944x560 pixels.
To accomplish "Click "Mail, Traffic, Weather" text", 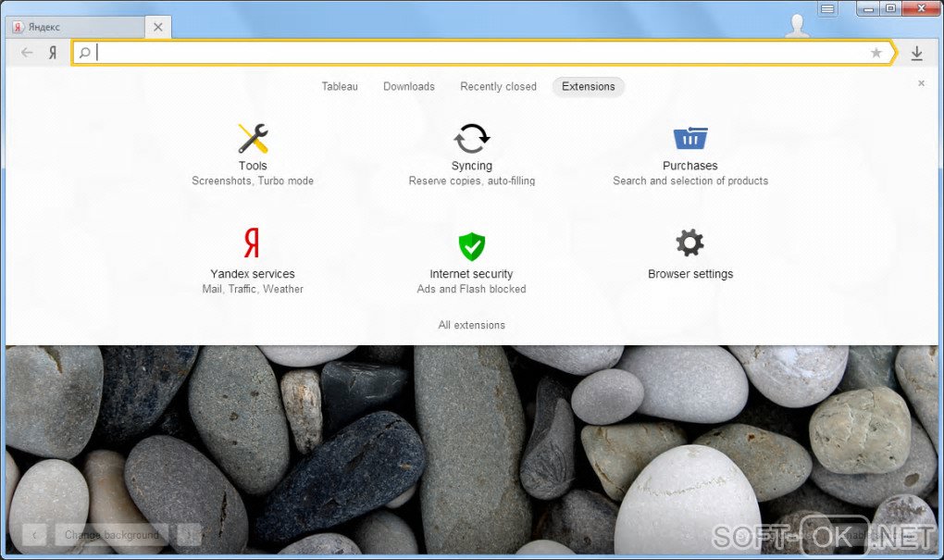I will tap(253, 289).
